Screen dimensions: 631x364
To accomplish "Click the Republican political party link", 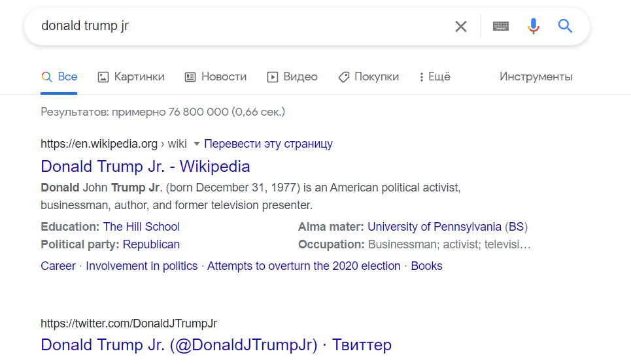I will [151, 244].
